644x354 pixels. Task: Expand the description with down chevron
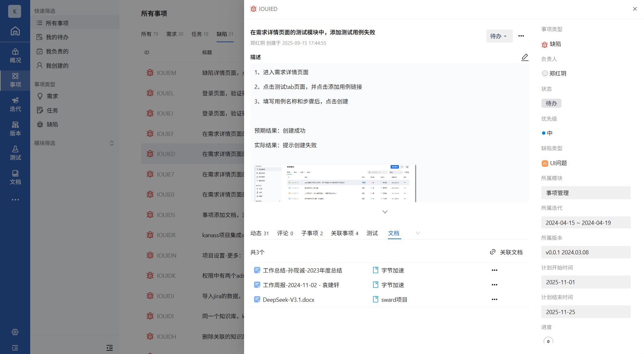pos(385,212)
